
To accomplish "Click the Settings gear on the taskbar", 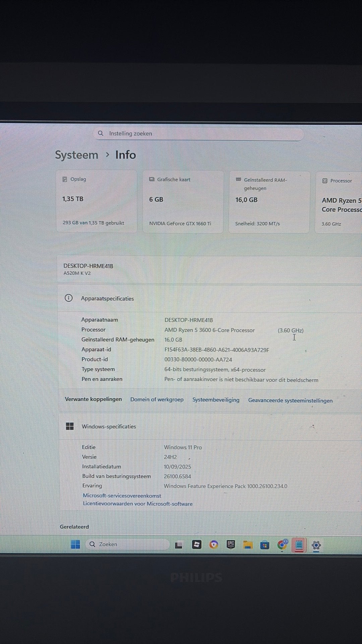I will [316, 546].
